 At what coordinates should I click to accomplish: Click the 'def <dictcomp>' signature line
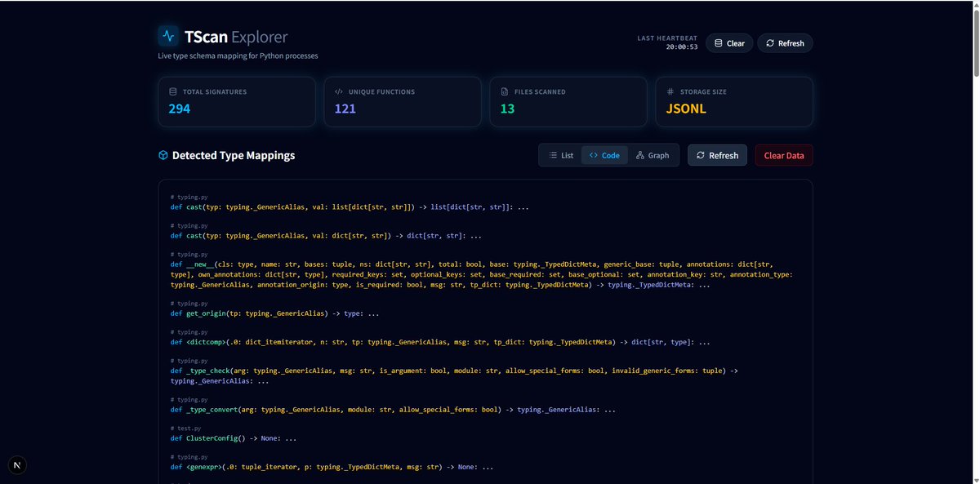[x=440, y=342]
